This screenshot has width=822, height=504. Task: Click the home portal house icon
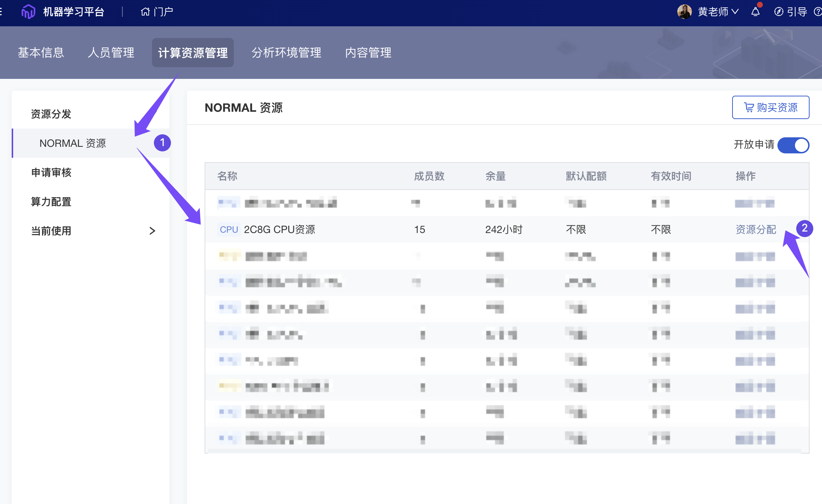click(145, 12)
